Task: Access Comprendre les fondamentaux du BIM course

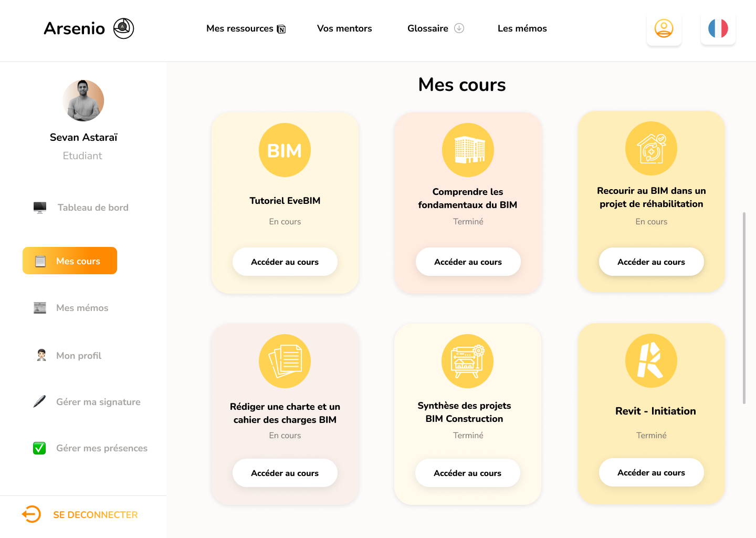Action: (x=468, y=262)
